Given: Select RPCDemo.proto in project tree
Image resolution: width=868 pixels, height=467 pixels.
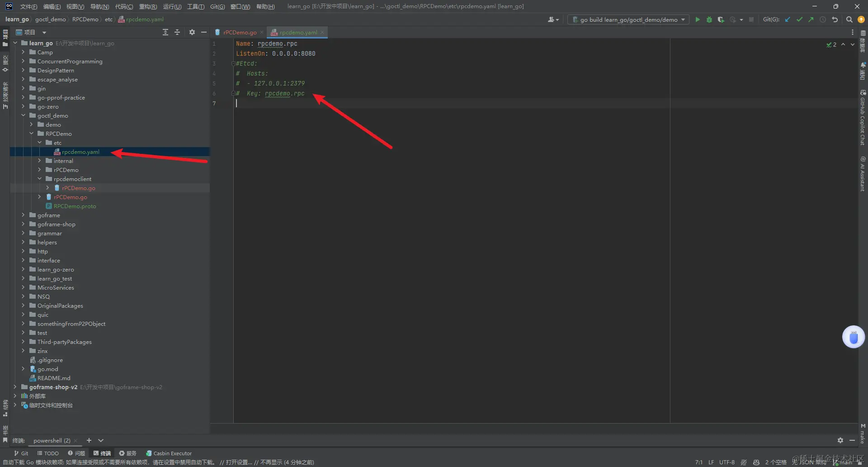Looking at the screenshot, I should tap(75, 206).
